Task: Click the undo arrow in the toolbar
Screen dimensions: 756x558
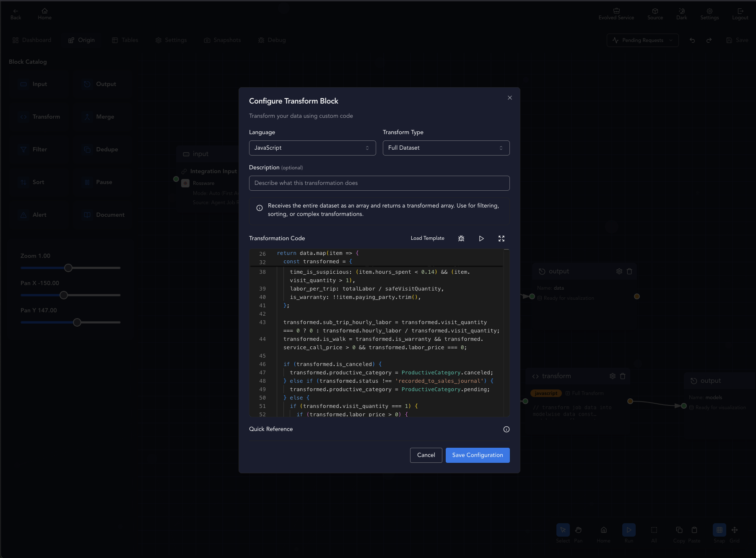Action: (x=692, y=40)
